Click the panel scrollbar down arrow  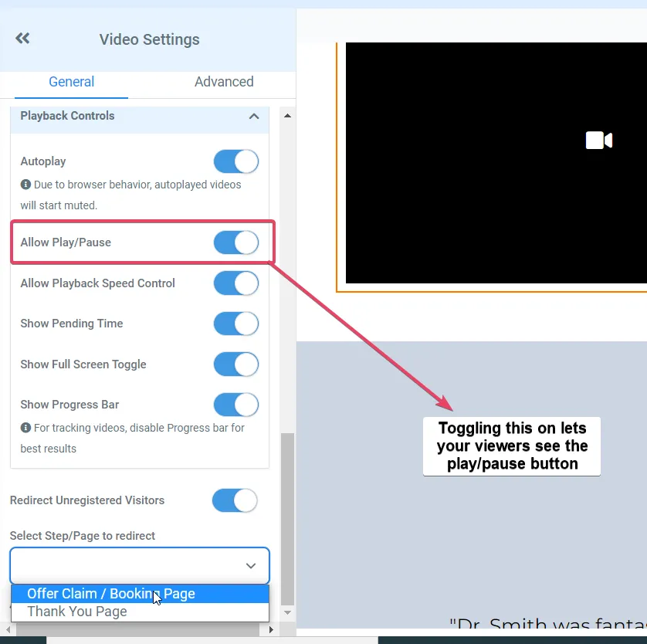point(288,612)
